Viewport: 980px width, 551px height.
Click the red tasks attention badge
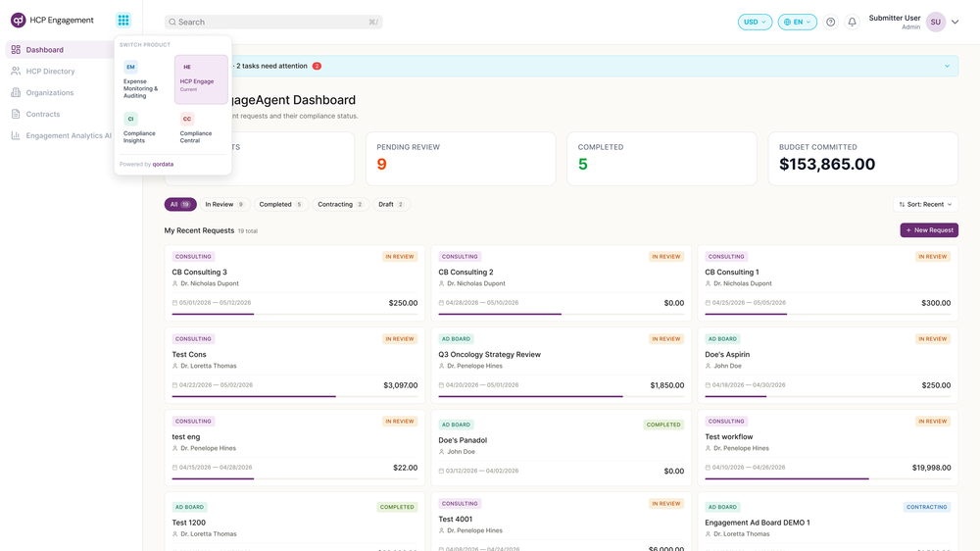tap(317, 66)
